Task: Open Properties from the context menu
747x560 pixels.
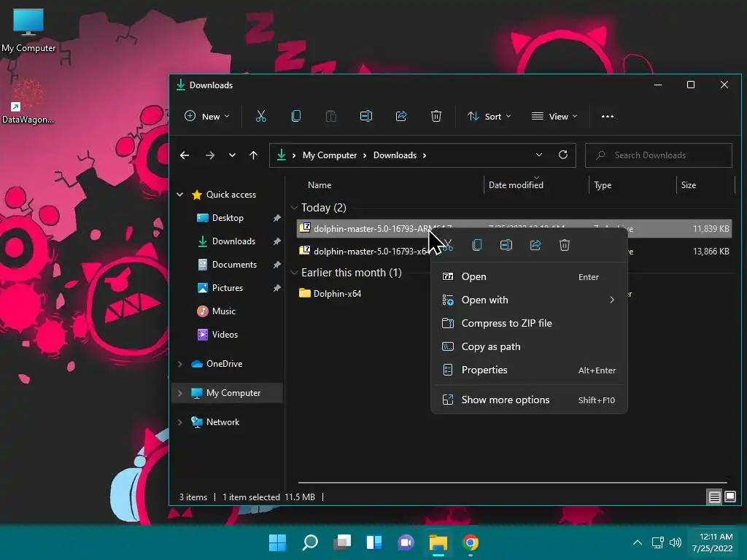Action: 529,370
